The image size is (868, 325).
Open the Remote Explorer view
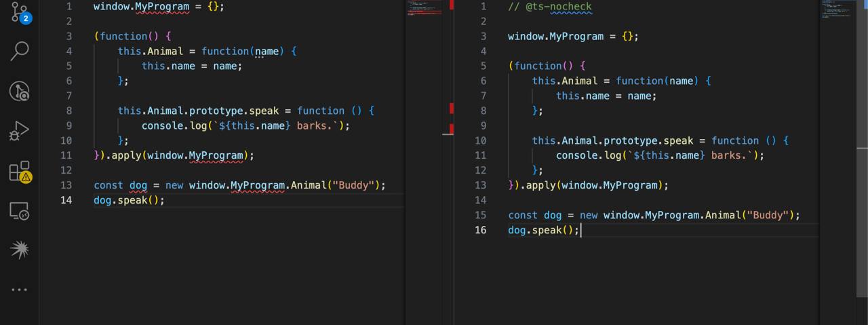pyautogui.click(x=20, y=211)
